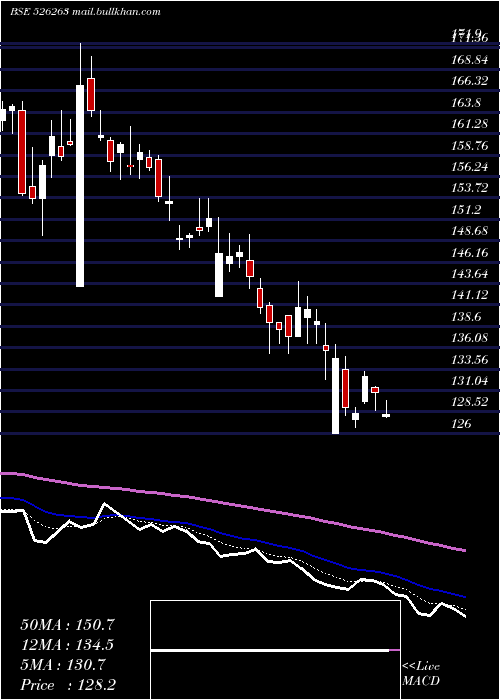Click the 158.76 axis value
The height and width of the screenshot is (700, 500).
tap(469, 146)
